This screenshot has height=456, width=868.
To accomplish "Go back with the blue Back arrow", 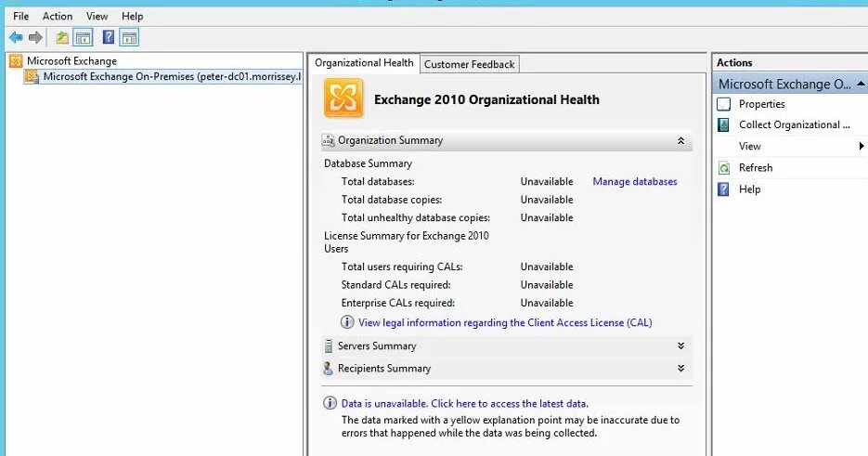I will (x=16, y=38).
